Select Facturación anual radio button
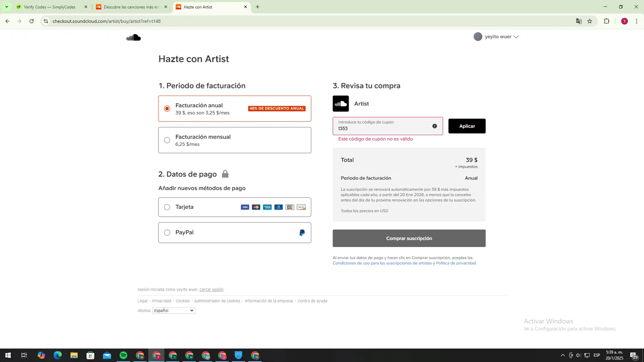Screen dimensions: 644x362 coord(167,109)
